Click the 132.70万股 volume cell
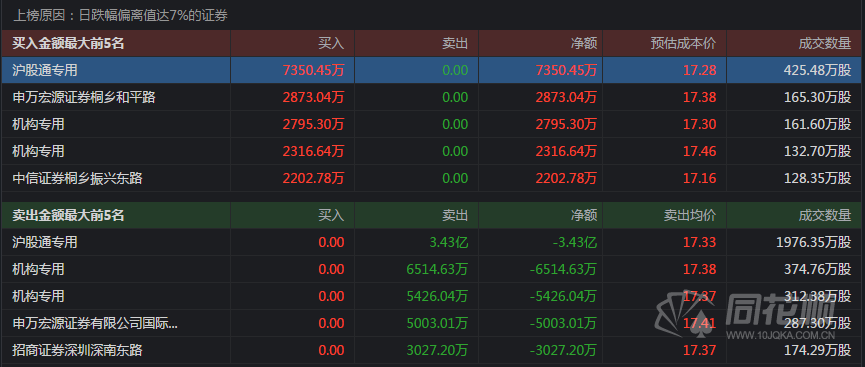865x367 pixels. click(x=818, y=151)
